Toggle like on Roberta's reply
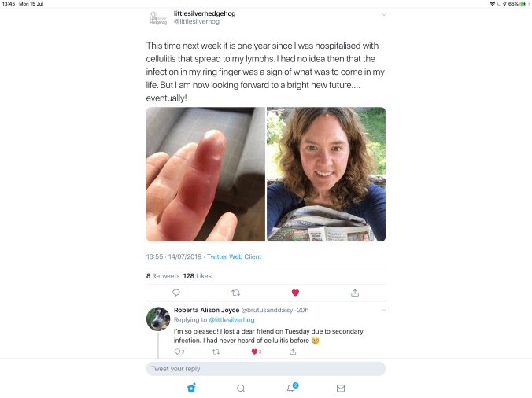Viewport: 532px width, 398px height. [x=255, y=352]
